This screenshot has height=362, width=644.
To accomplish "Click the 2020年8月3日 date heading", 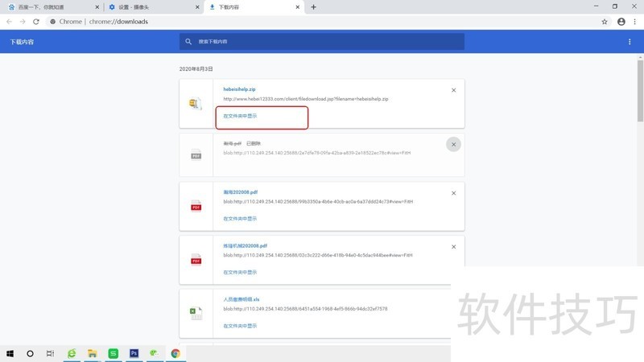I will (196, 69).
